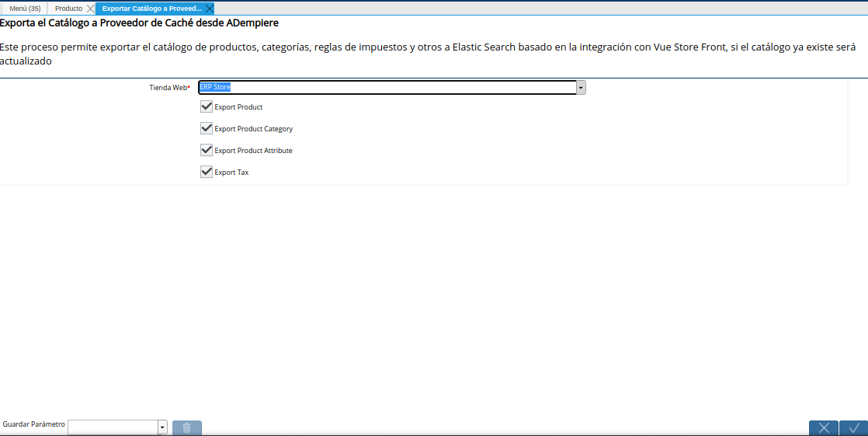The height and width of the screenshot is (436, 868).
Task: Select the Exportar Catálogo a Proveed... tab
Action: (x=151, y=9)
